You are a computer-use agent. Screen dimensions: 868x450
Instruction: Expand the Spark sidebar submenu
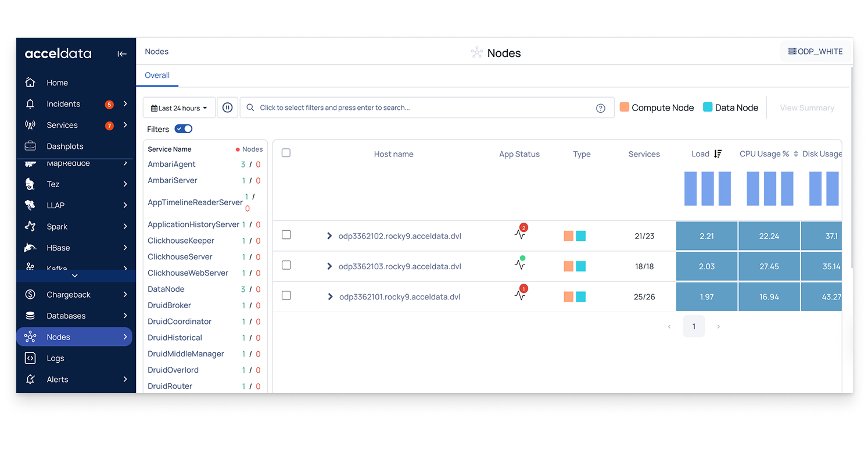(x=125, y=227)
